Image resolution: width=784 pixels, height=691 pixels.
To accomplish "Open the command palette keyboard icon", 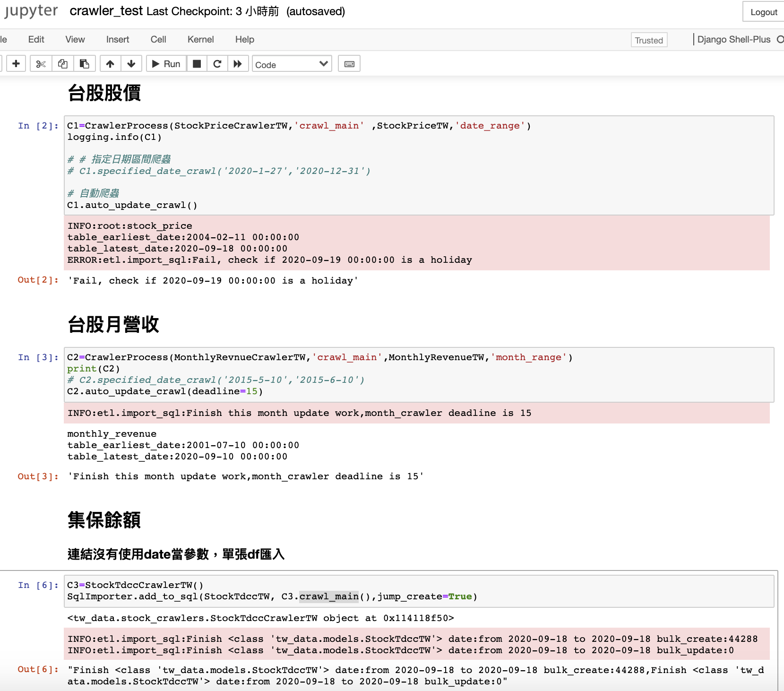I will (349, 63).
